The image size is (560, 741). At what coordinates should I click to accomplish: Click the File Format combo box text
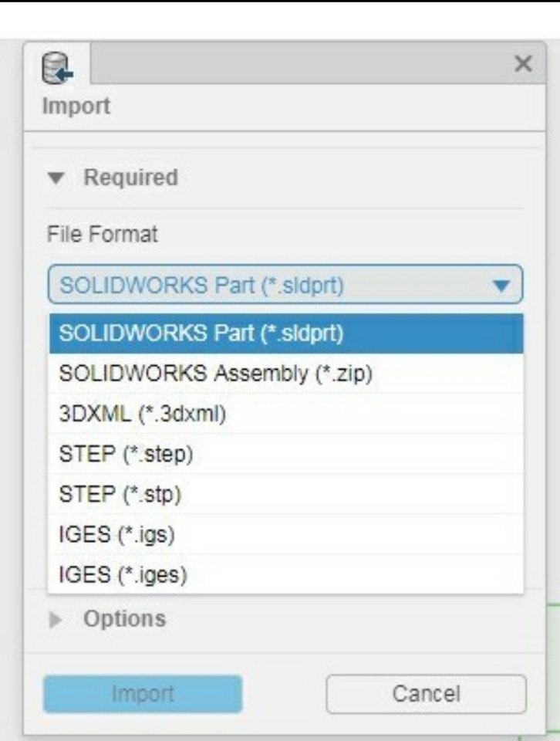201,286
